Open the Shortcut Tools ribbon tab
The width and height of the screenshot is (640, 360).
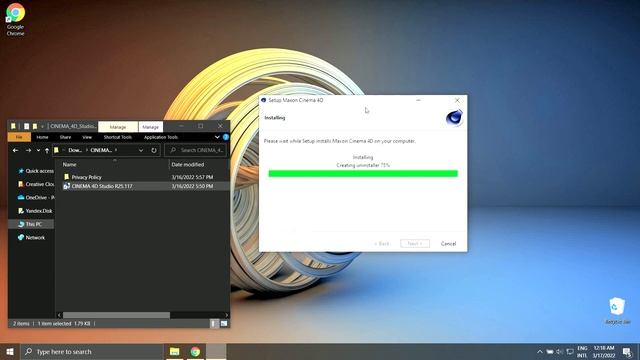(x=118, y=137)
